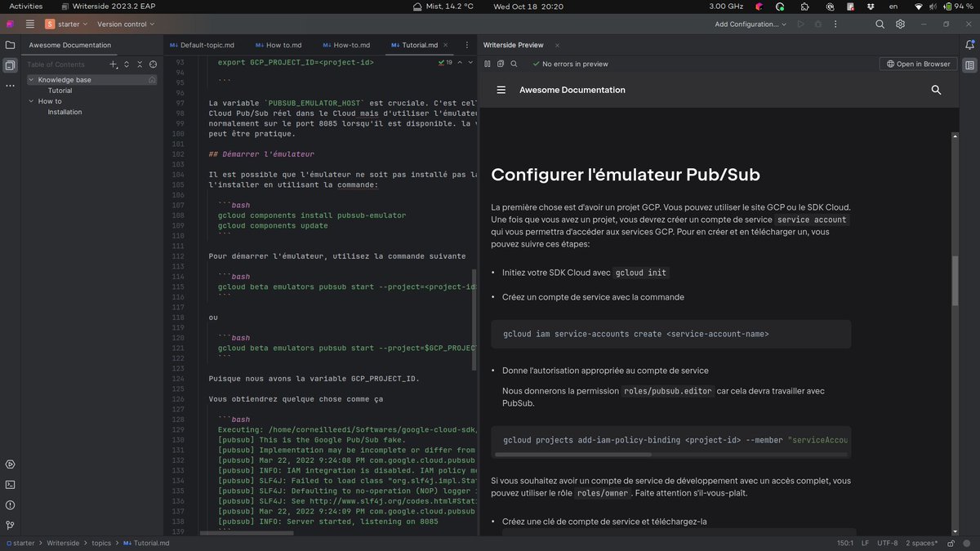Open the More tool windows ellipsis
This screenshot has width=980, height=551.
coord(10,85)
